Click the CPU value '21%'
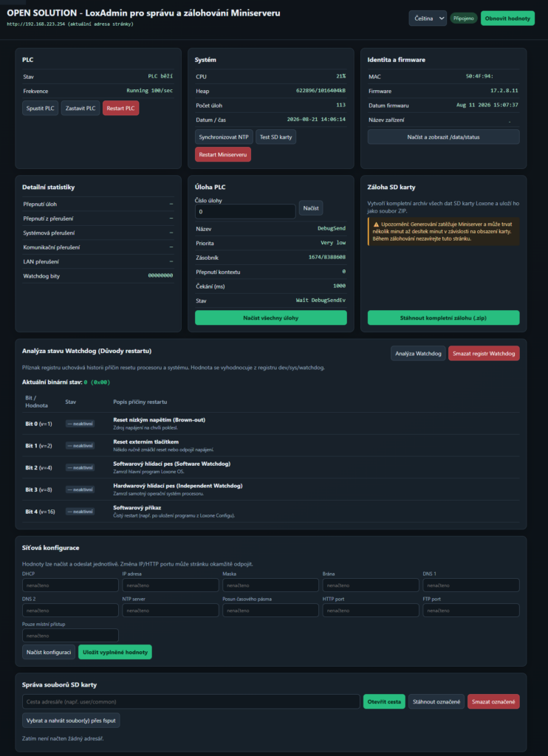 click(x=341, y=76)
